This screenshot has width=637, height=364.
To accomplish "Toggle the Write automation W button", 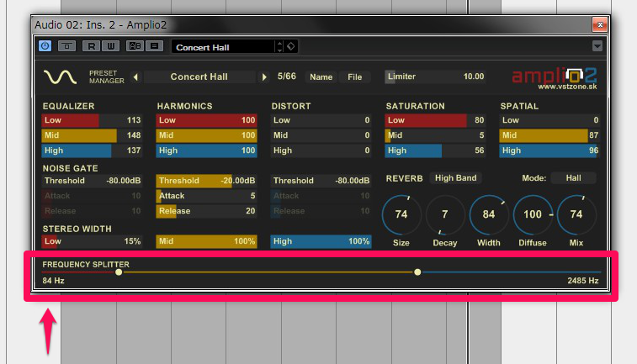I will (110, 46).
